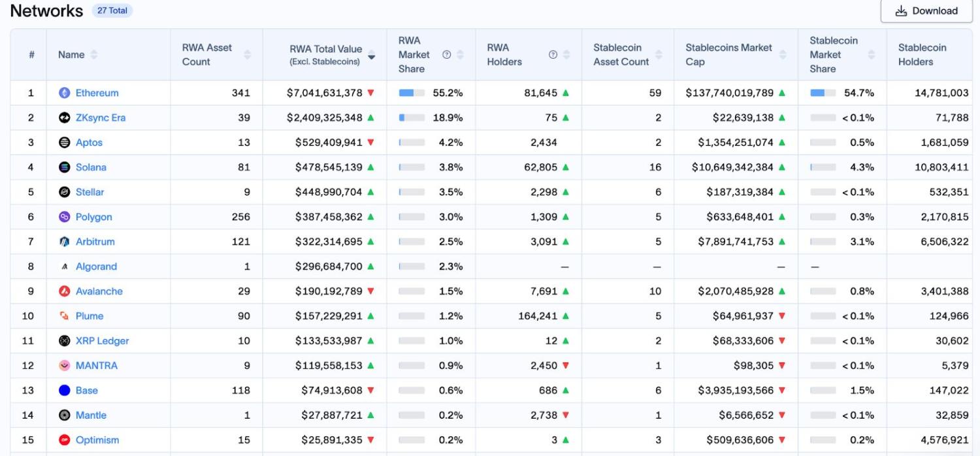Click the RWA Market Share help icon

pyautogui.click(x=447, y=55)
